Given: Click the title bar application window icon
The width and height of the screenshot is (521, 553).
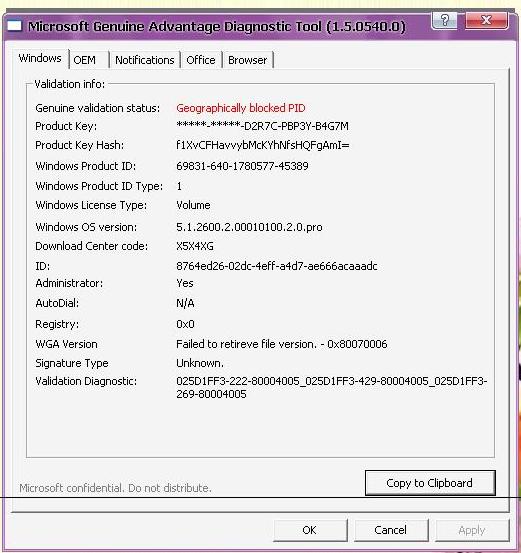Looking at the screenshot, I should (x=15, y=26).
